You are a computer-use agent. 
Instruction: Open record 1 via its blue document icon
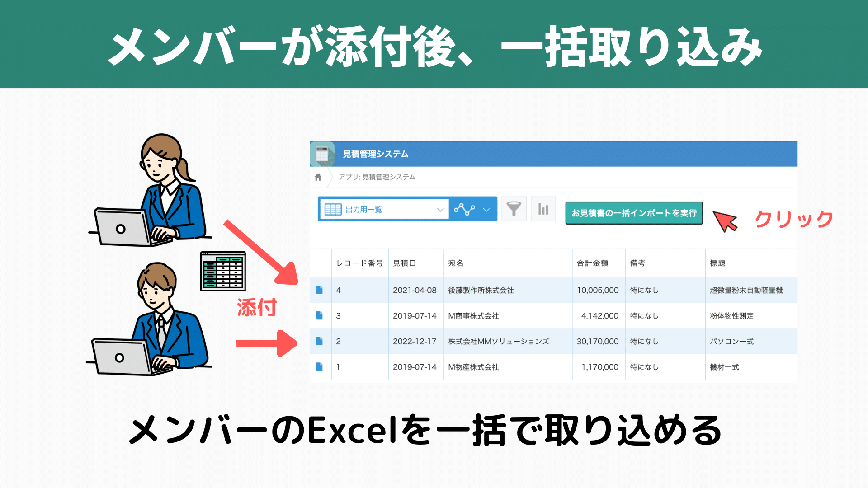click(x=320, y=367)
